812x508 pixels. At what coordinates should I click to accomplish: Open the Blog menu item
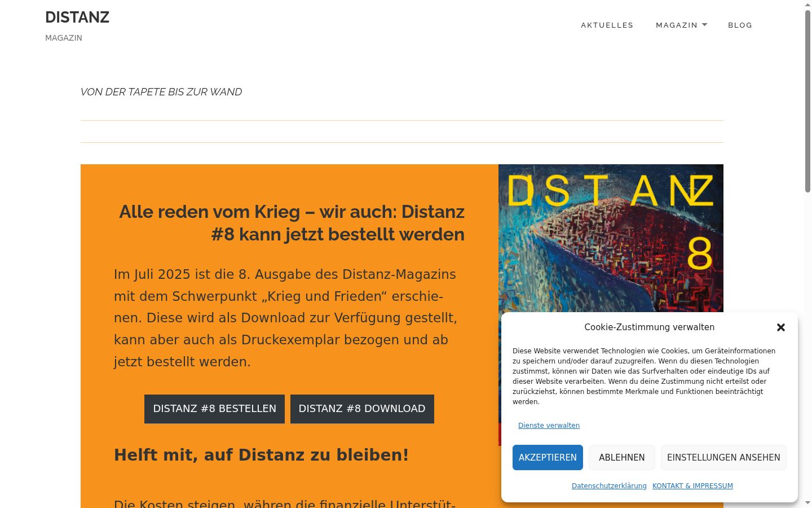tap(740, 25)
